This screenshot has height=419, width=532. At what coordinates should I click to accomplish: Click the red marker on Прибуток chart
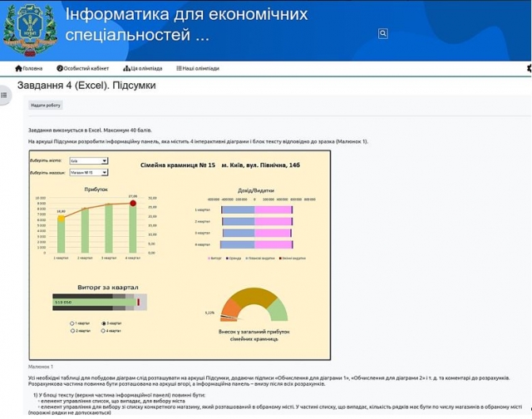point(133,203)
